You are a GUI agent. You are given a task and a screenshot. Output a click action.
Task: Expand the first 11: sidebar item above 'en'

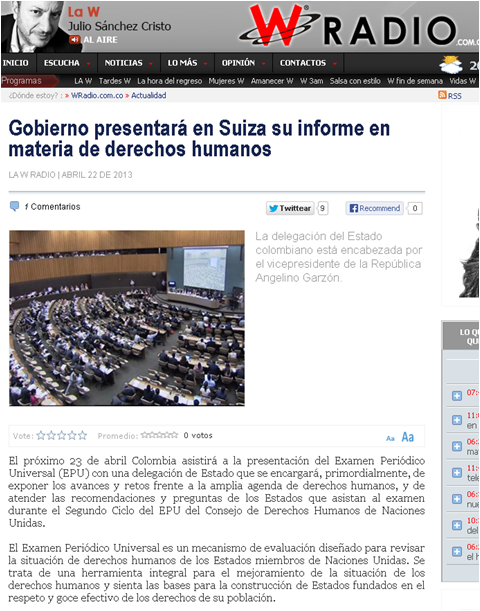tap(457, 420)
